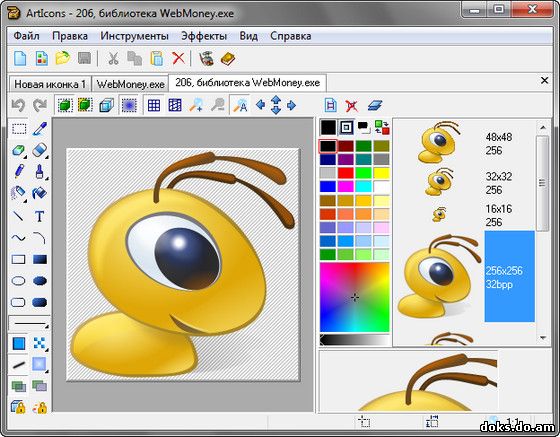Open the Вид menu
The width and height of the screenshot is (560, 437).
(249, 36)
